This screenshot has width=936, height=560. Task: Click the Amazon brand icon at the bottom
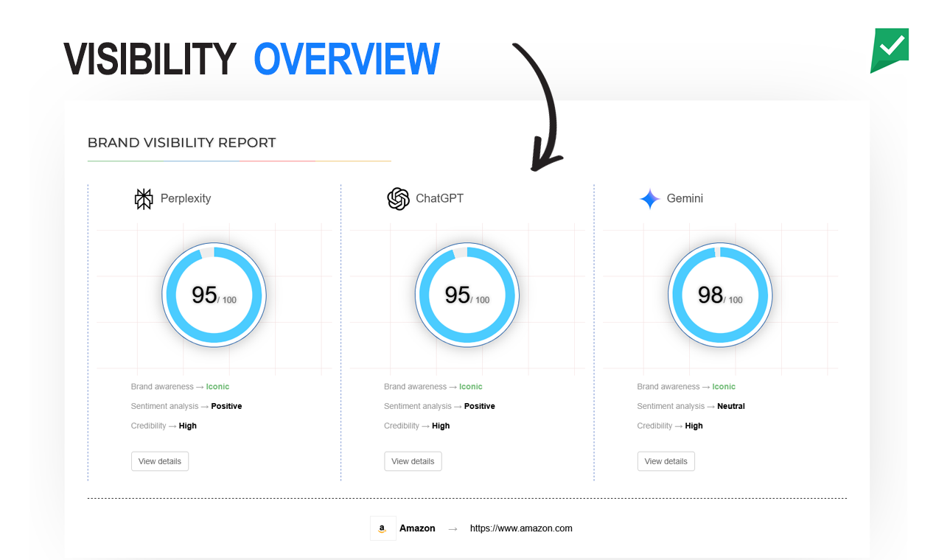383,528
